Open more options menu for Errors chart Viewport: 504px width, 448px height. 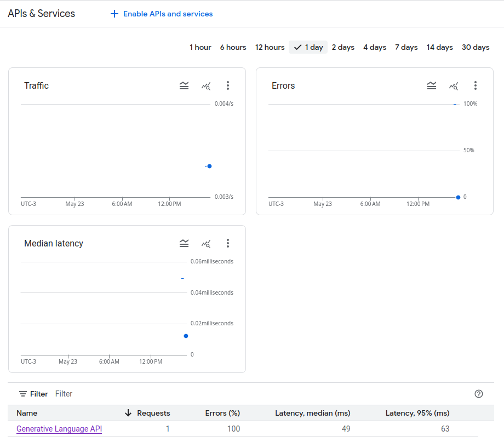pos(476,85)
